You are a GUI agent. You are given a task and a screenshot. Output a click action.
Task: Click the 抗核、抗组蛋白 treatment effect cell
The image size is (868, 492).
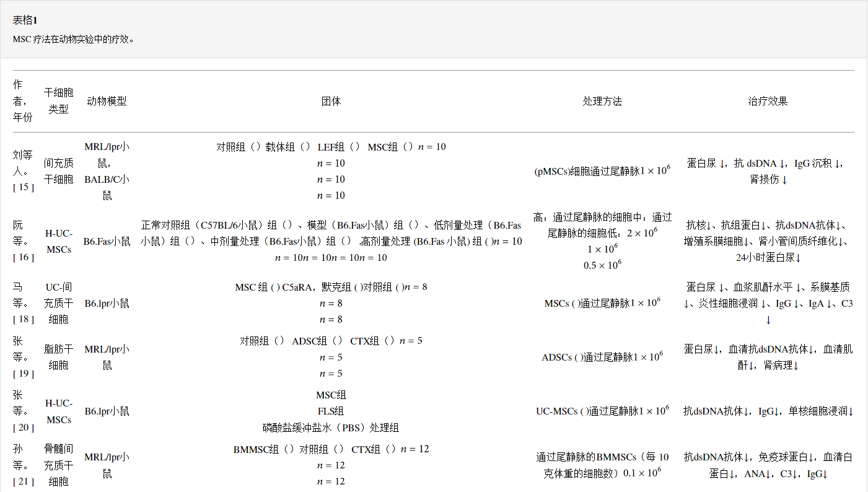(768, 241)
